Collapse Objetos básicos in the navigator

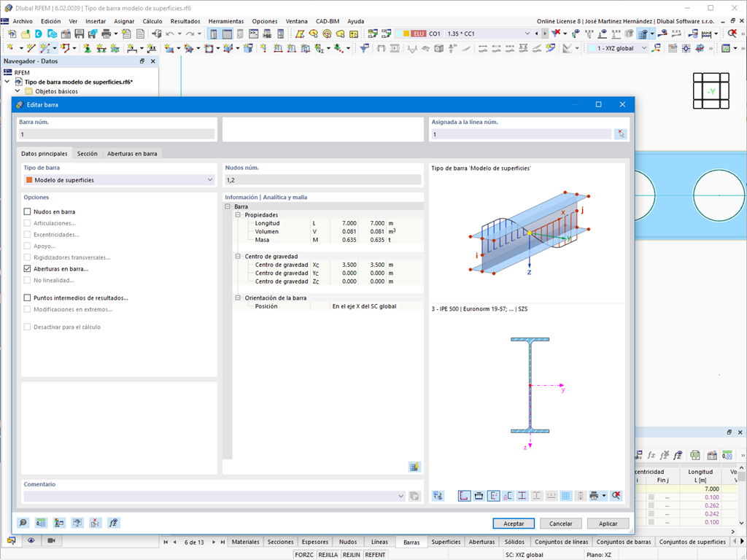point(18,91)
